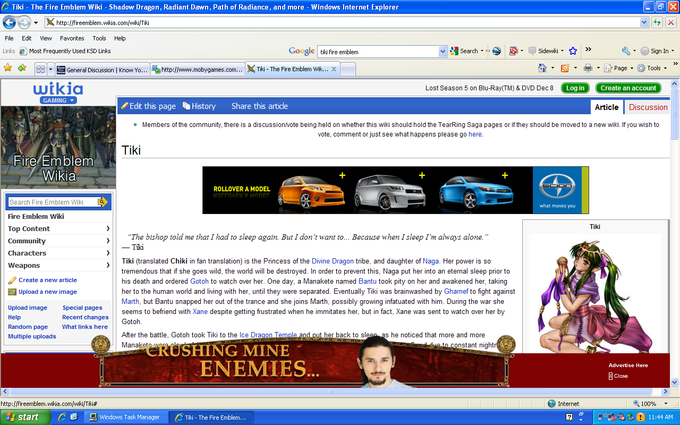Open a new blank browser tab
Screen dimensions: 680x425
tap(348, 69)
